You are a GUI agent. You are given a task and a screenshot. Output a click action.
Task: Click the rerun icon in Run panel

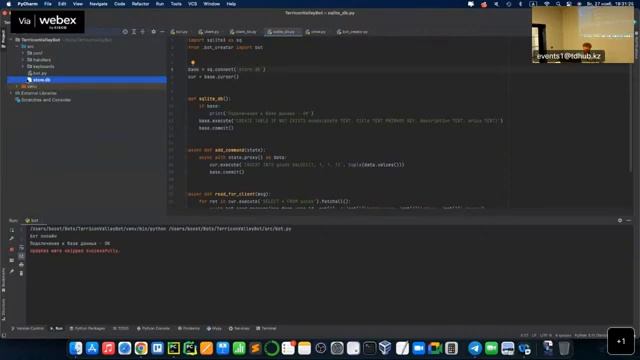tap(12, 230)
